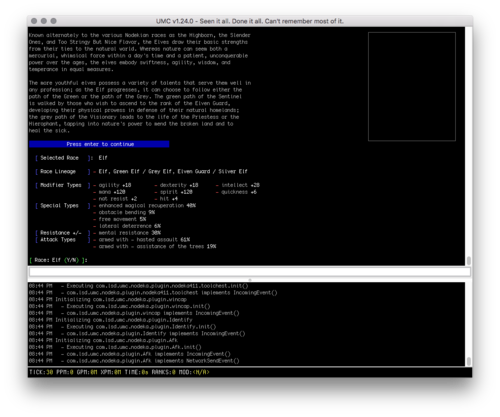
Task: Click log line 'Initializing com.lsd.umc.nodeka.plugin.Identify'
Action: click(x=111, y=320)
